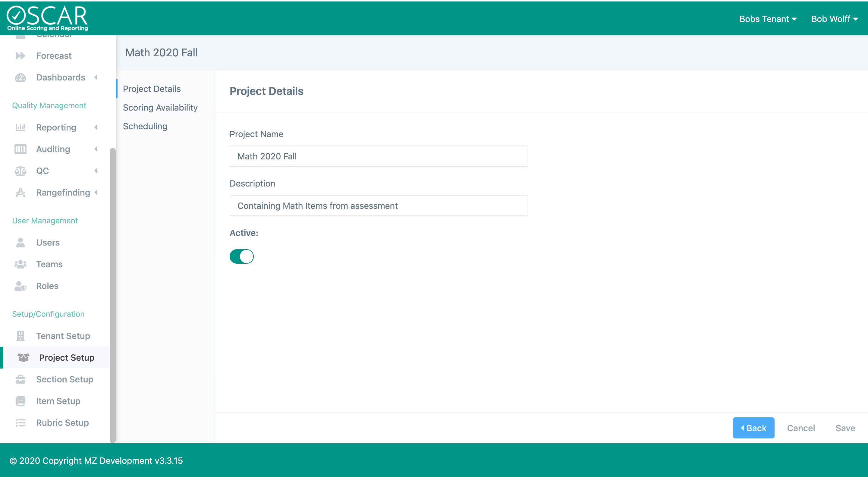The height and width of the screenshot is (477, 868).
Task: Click the Cancel button
Action: [x=800, y=428]
